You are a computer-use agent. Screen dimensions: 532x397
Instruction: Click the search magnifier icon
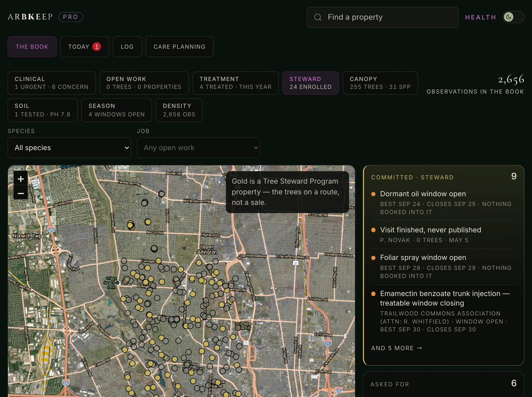(318, 17)
